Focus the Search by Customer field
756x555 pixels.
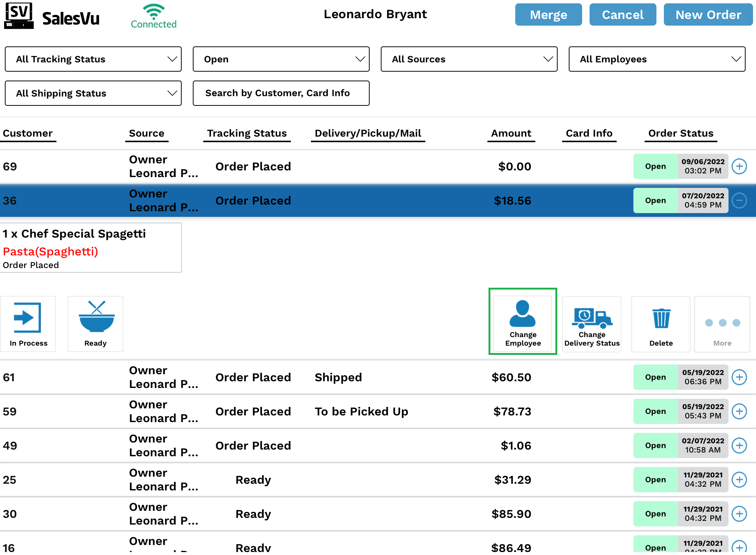pos(281,93)
